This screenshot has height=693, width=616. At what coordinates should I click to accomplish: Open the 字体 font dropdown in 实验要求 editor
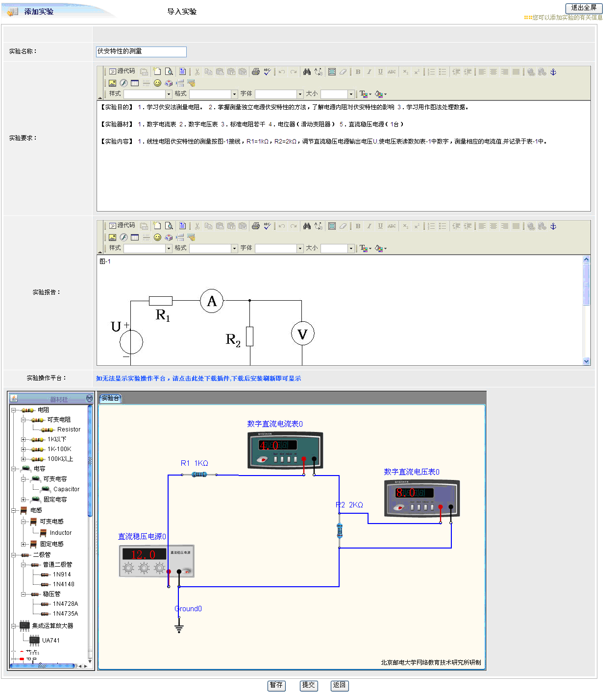300,94
